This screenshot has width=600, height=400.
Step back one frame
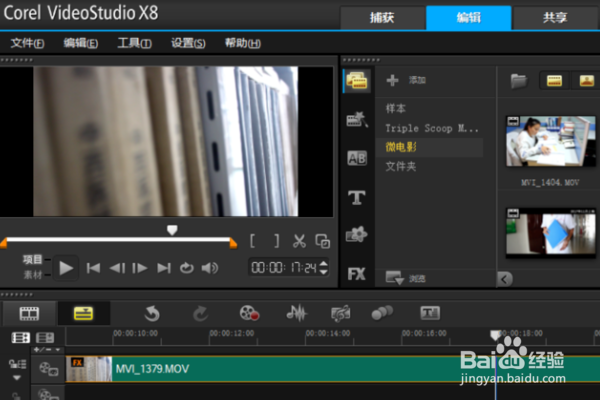tap(117, 268)
